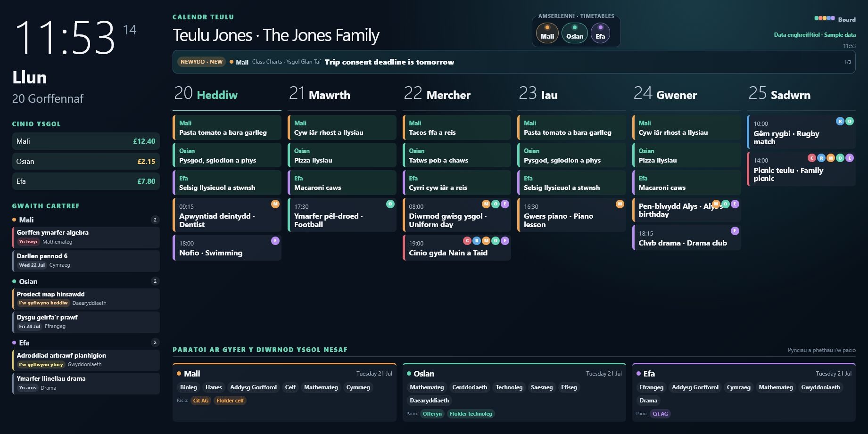Click the C badge on Family picnic event
This screenshot has height=434, width=868.
click(x=812, y=158)
